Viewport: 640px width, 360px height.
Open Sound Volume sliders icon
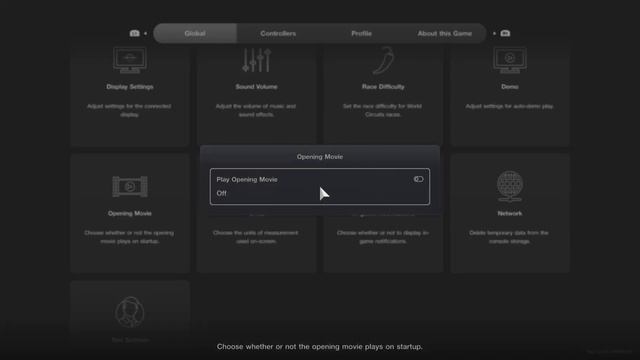256,60
